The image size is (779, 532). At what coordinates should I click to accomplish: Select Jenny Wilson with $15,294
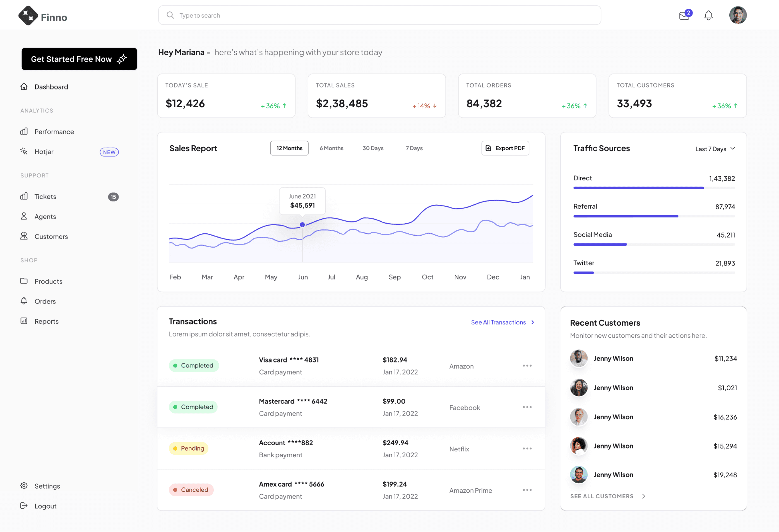tap(654, 446)
